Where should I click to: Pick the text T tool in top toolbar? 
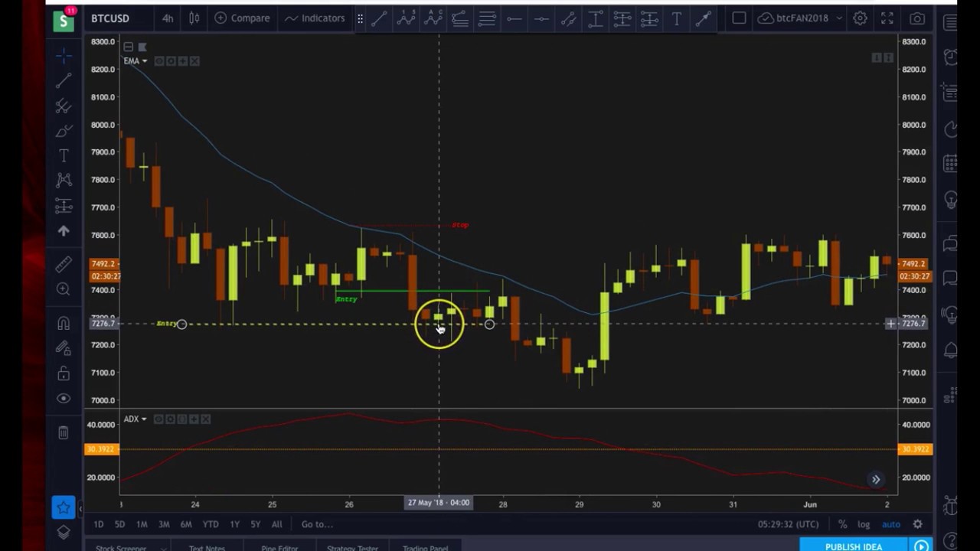point(676,18)
